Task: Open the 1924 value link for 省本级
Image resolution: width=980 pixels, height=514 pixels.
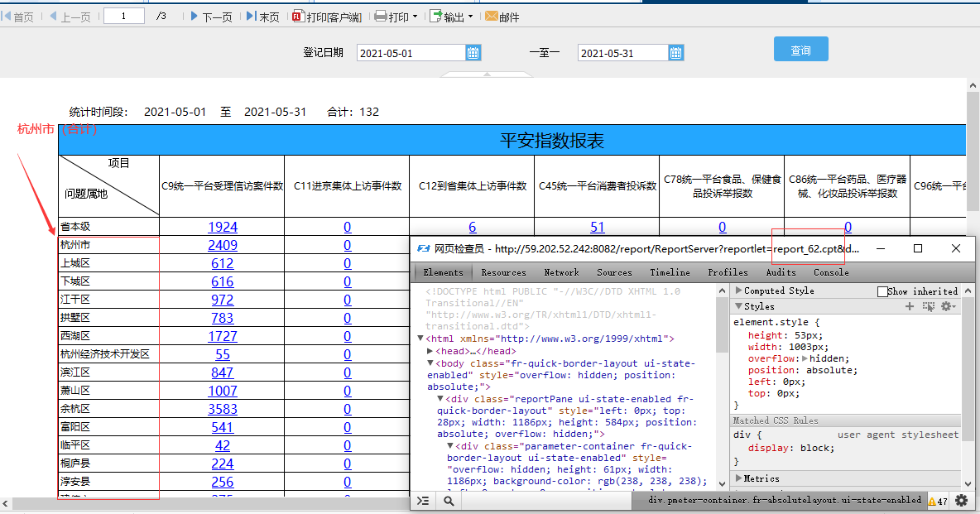Action: click(223, 227)
